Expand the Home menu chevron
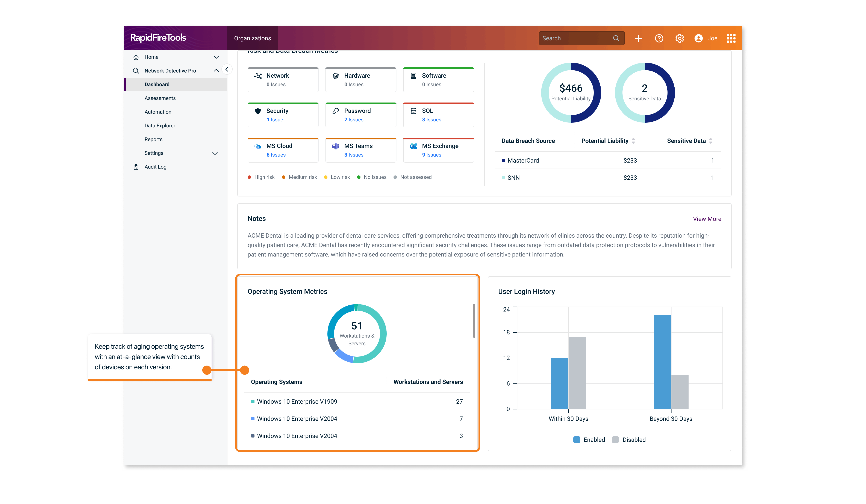Viewport: 866px width, 504px height. [x=216, y=57]
